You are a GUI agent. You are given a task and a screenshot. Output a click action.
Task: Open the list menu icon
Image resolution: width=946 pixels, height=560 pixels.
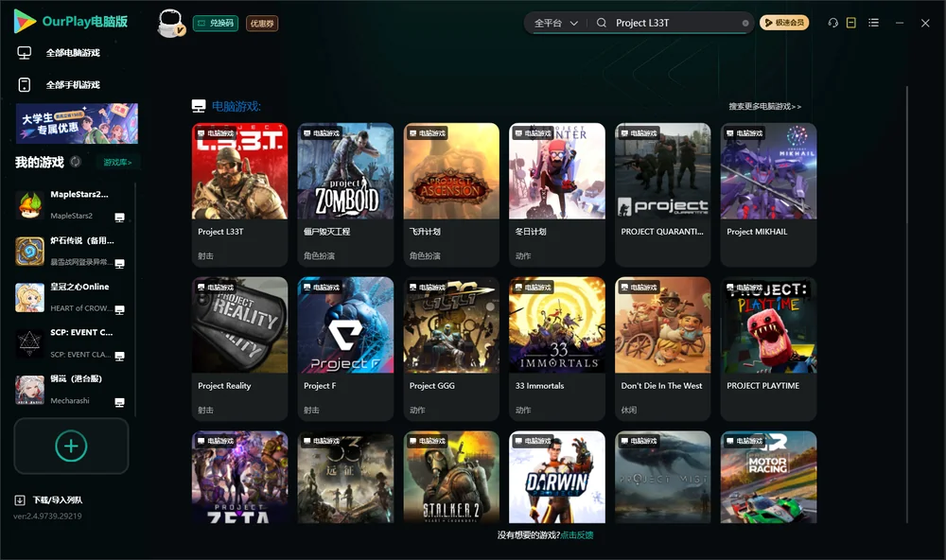(873, 23)
